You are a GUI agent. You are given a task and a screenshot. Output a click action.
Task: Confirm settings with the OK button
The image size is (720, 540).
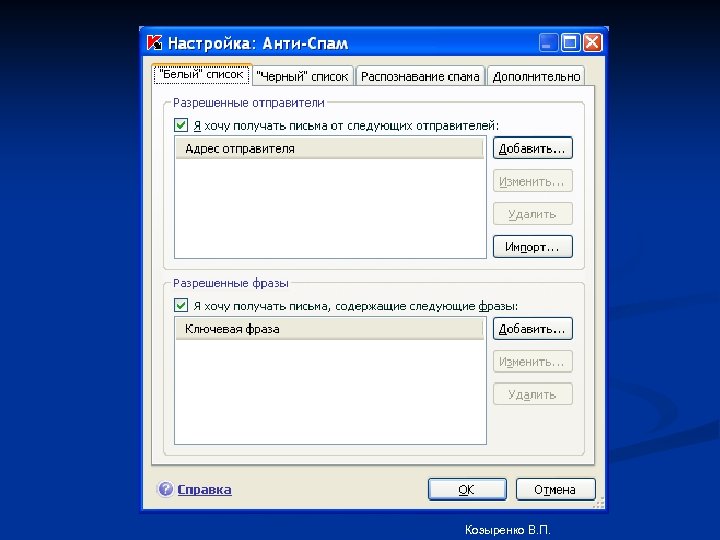467,489
